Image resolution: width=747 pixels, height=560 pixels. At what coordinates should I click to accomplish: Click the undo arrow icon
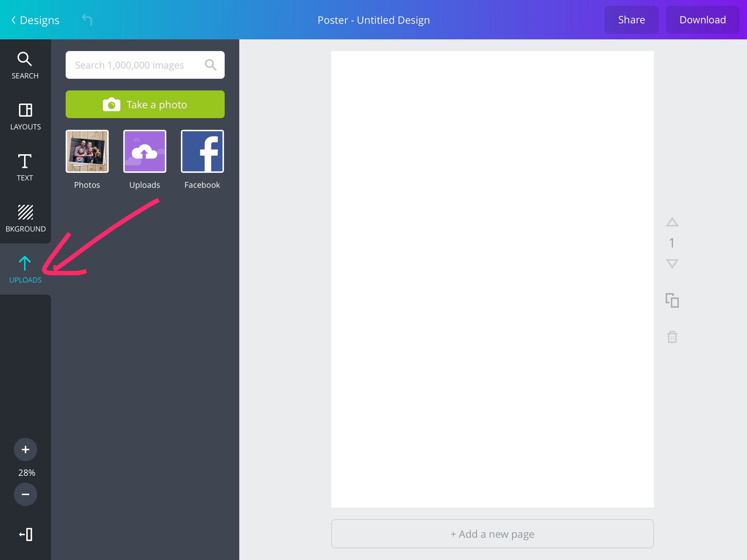click(87, 20)
